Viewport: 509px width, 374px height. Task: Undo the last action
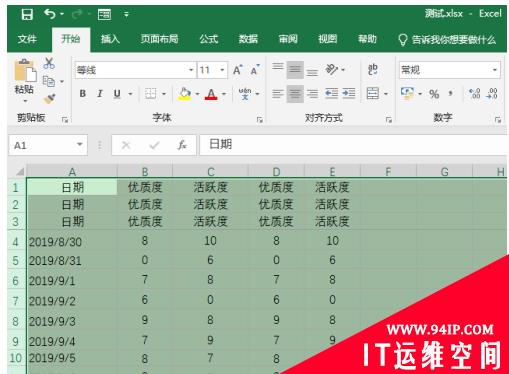(x=50, y=14)
